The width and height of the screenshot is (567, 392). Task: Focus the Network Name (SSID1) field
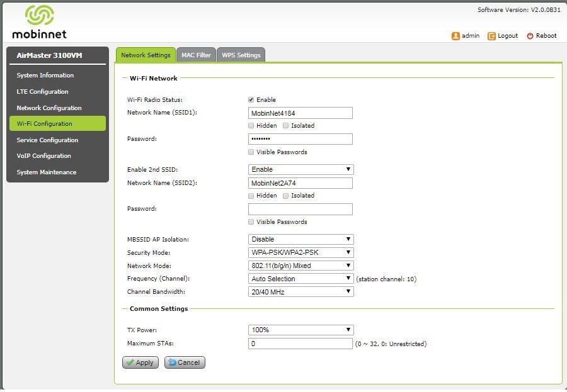pos(301,113)
